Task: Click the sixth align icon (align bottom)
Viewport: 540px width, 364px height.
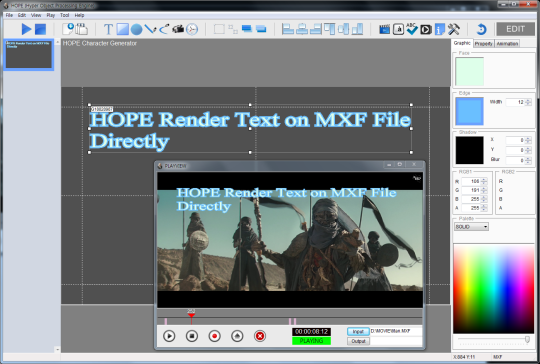Action: pyautogui.click(x=357, y=29)
